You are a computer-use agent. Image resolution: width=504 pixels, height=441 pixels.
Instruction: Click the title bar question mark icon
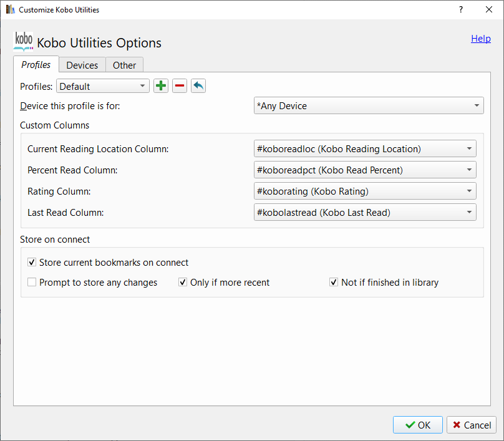coord(461,10)
